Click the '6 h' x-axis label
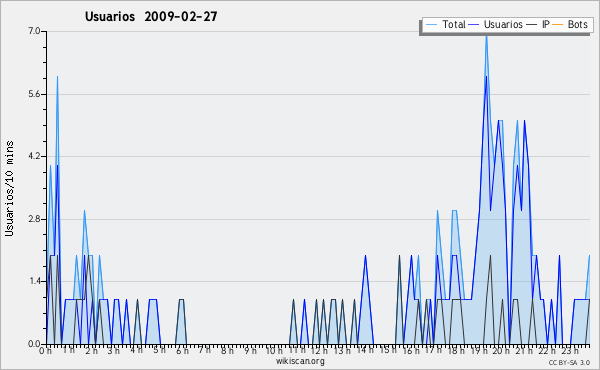 [182, 351]
